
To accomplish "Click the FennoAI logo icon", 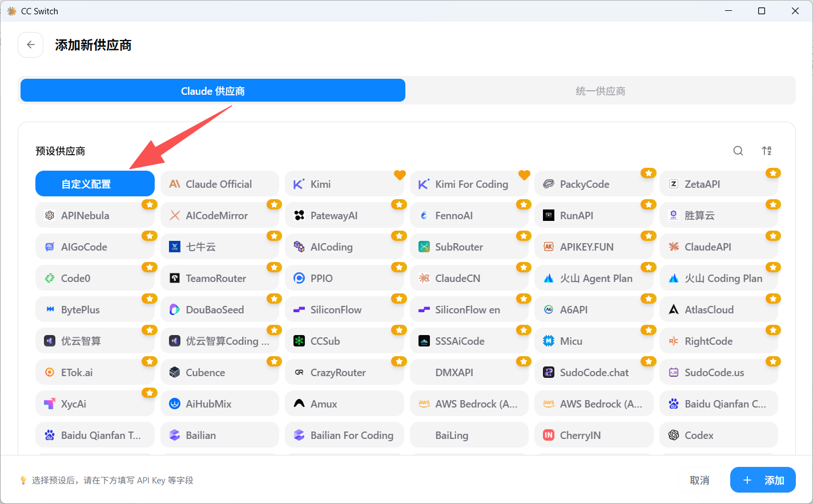I will (424, 215).
